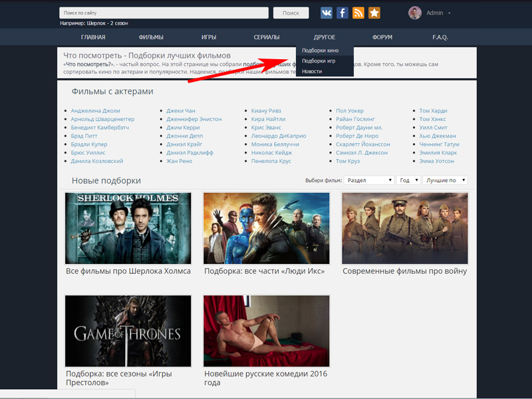Open Эмилия Кларк actor link
Viewport: 532px width, 399px height.
[438, 153]
